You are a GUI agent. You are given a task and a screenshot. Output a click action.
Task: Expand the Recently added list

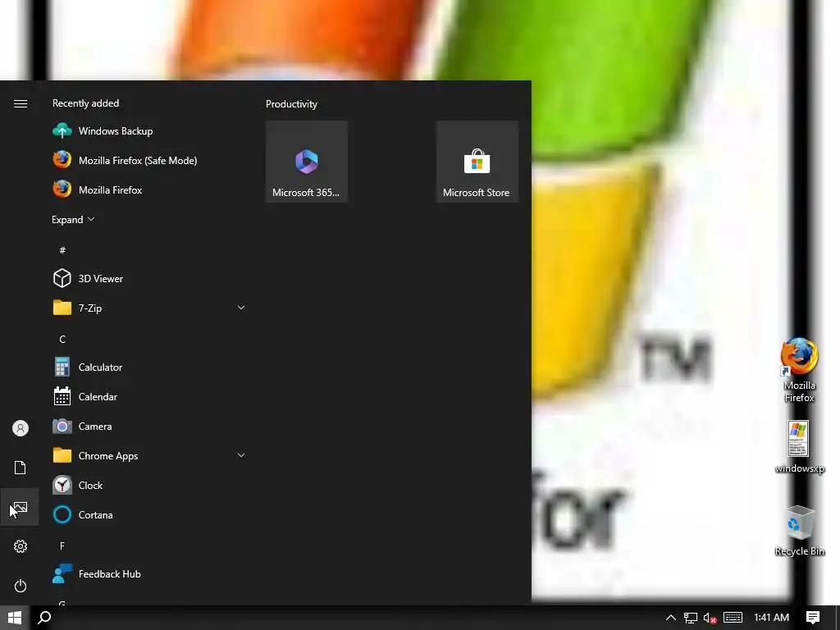73,220
